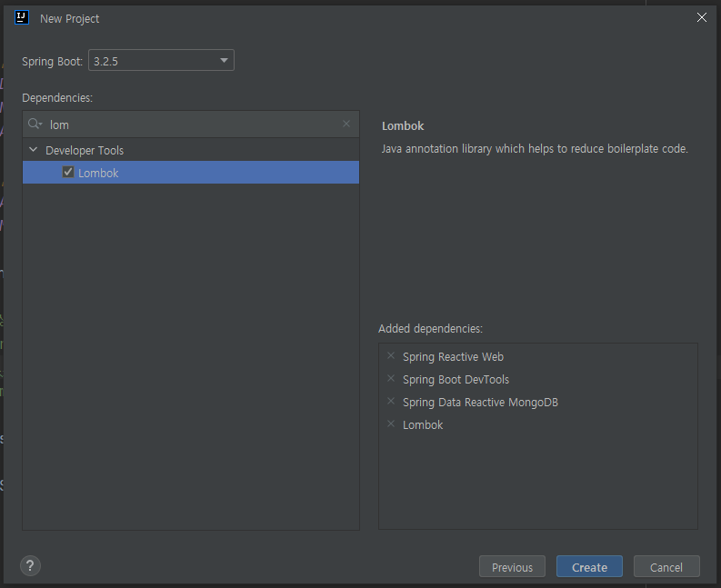Click the Lombok description heading

pyautogui.click(x=403, y=126)
